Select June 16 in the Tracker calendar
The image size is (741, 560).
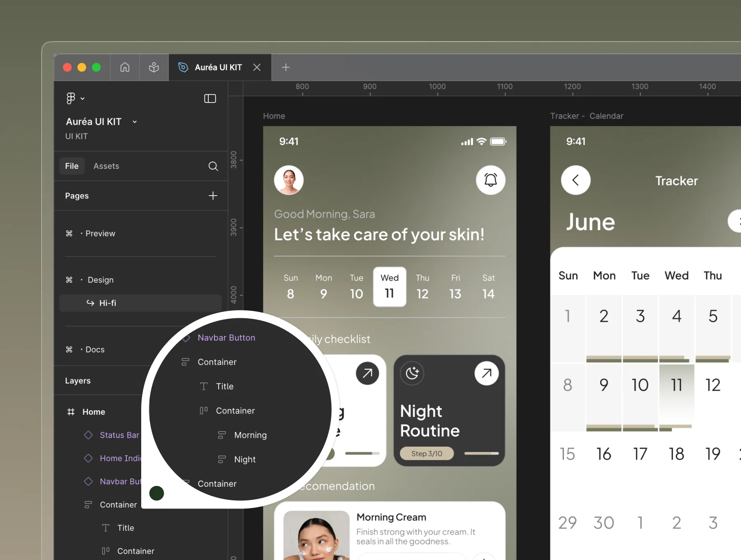pos(604,454)
